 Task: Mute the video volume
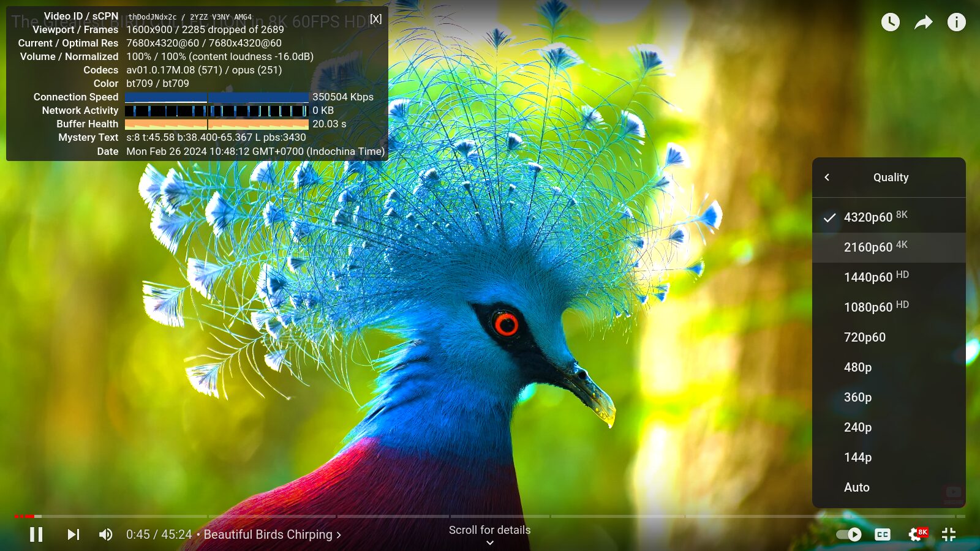pyautogui.click(x=106, y=534)
